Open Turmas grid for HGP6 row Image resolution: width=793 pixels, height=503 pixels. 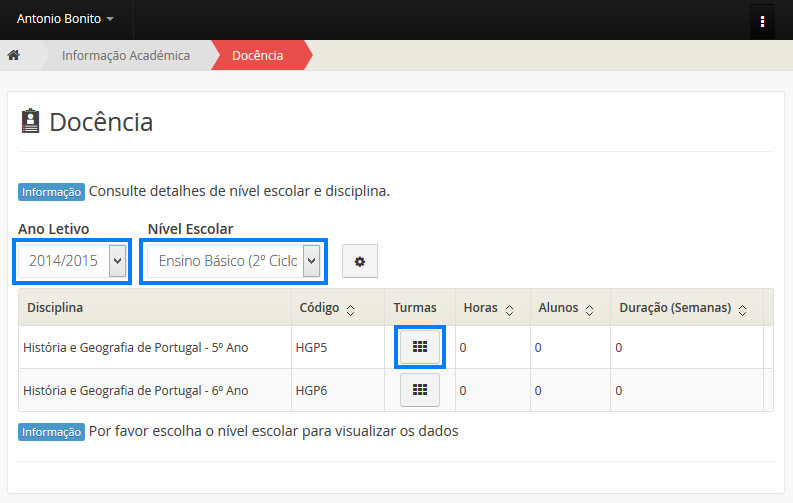pyautogui.click(x=420, y=390)
